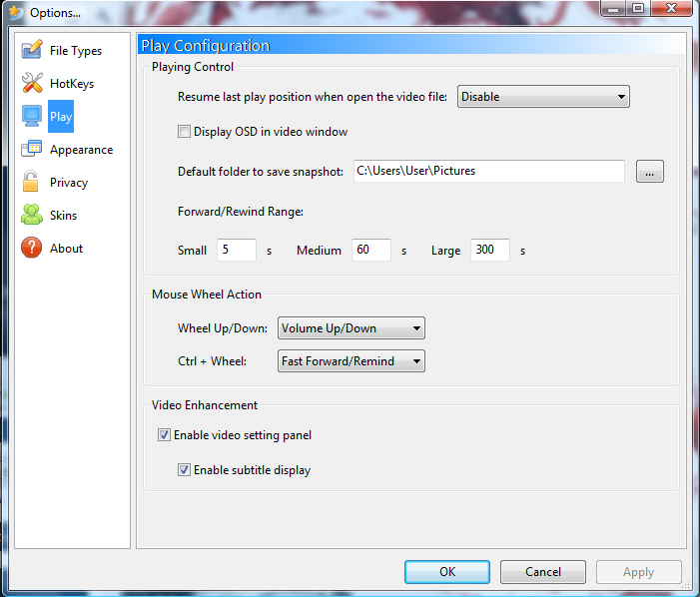Minimize the Options window
Image resolution: width=700 pixels, height=597 pixels.
point(613,8)
